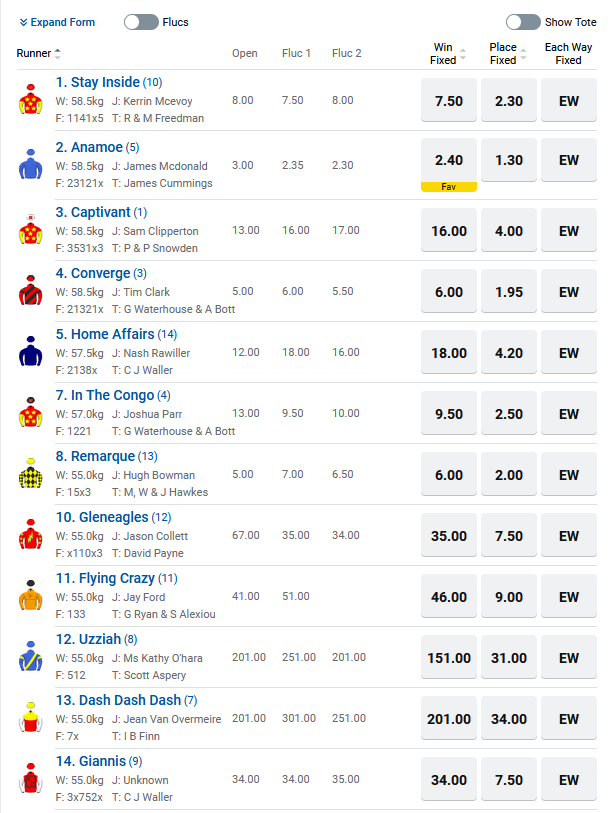612x813 pixels.
Task: Open the Anamoe runner link
Action: tap(89, 147)
